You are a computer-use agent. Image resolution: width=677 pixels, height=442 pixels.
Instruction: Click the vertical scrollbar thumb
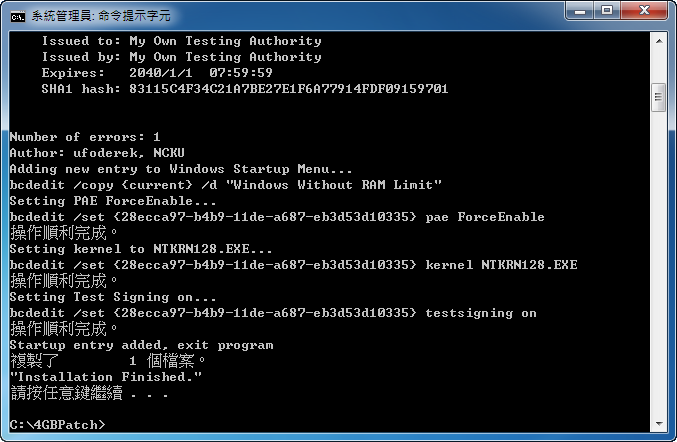tap(659, 97)
